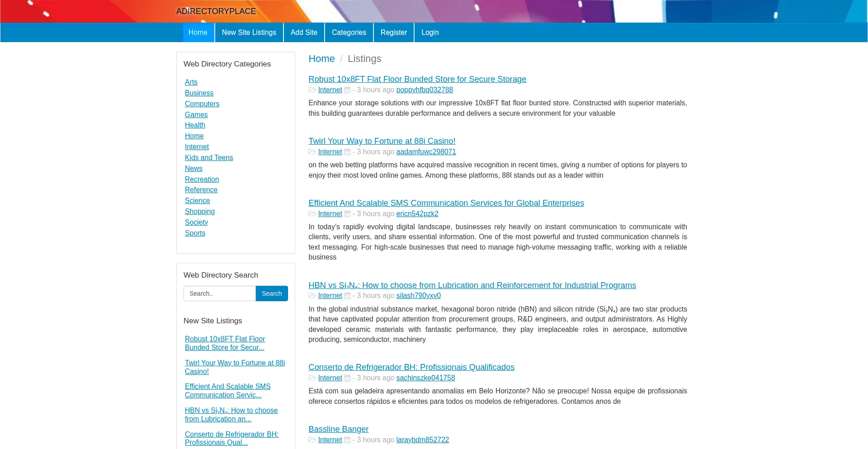
Task: Click Internet tag under HBN vs Si3N4 listing
Action: click(x=330, y=296)
